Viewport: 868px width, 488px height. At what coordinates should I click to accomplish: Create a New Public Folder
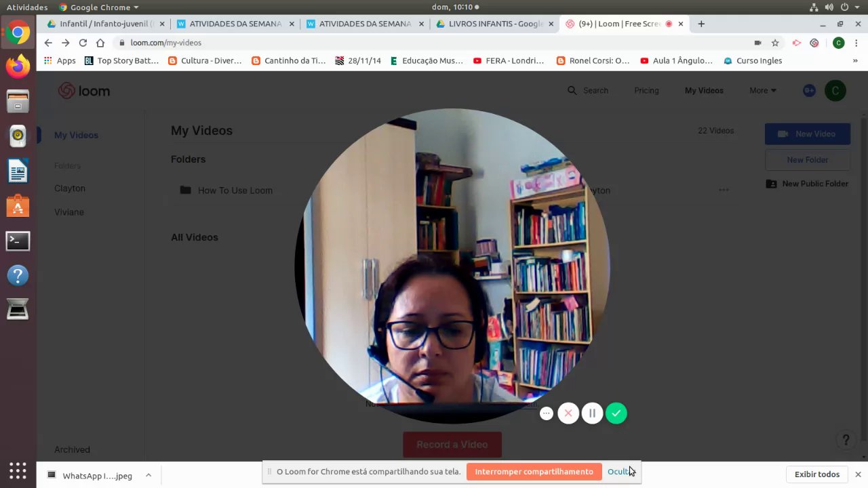(808, 184)
